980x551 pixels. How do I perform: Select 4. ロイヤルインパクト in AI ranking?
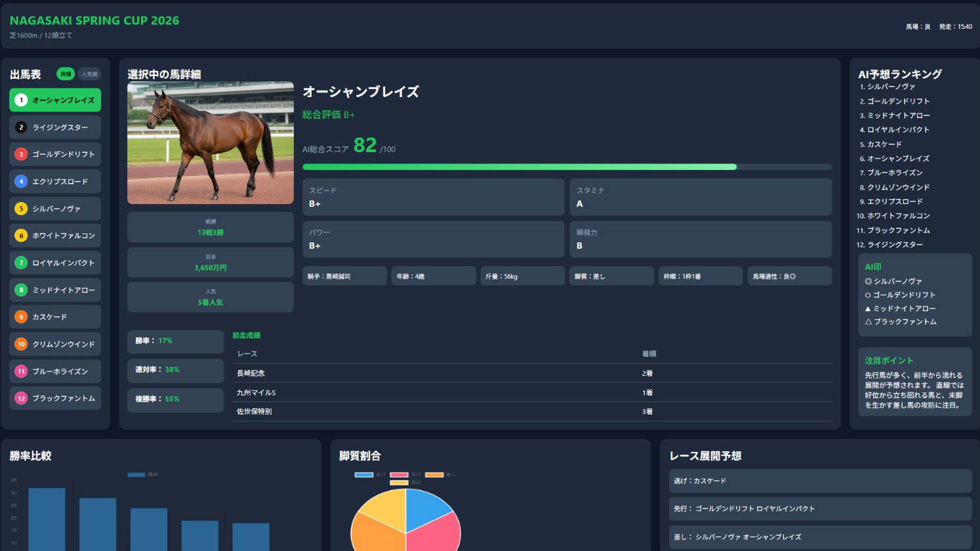[x=895, y=130]
